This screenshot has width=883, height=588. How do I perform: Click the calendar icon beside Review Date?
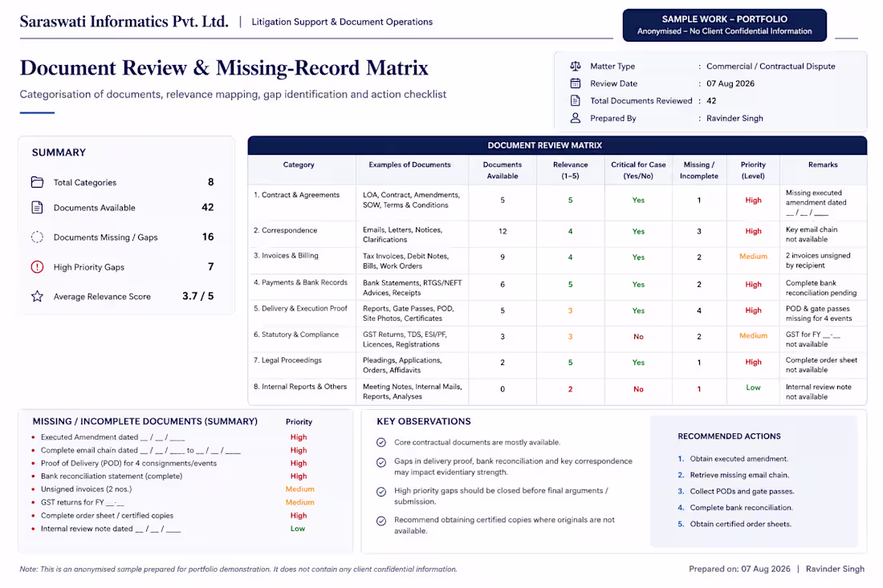point(575,83)
